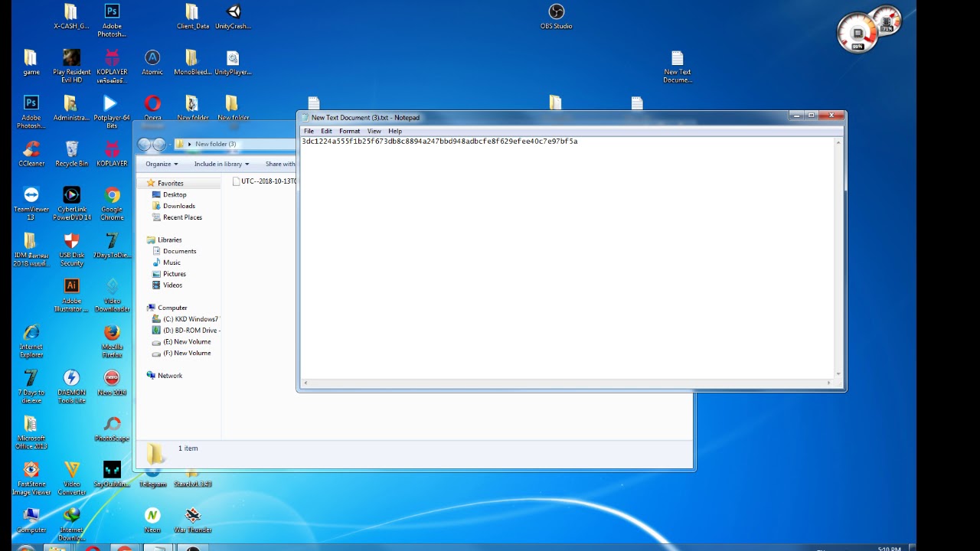The height and width of the screenshot is (551, 980).
Task: Click Share with in Explorer toolbar
Action: 280,164
